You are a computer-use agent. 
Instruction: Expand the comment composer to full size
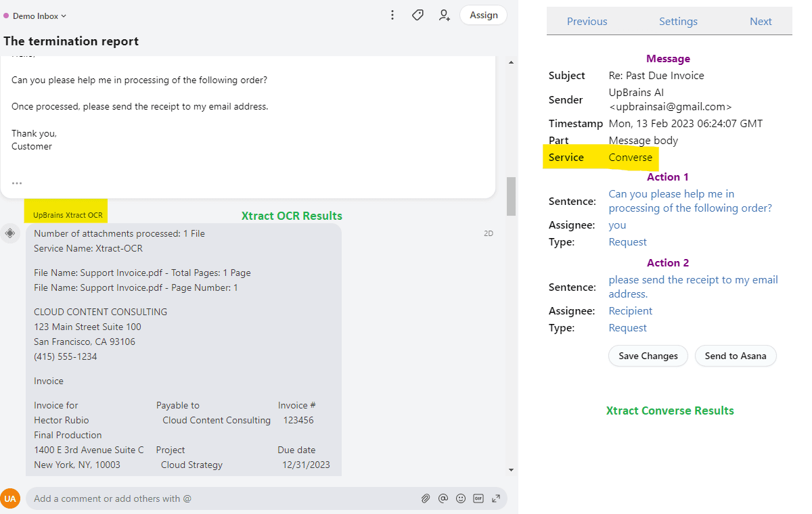pos(496,498)
